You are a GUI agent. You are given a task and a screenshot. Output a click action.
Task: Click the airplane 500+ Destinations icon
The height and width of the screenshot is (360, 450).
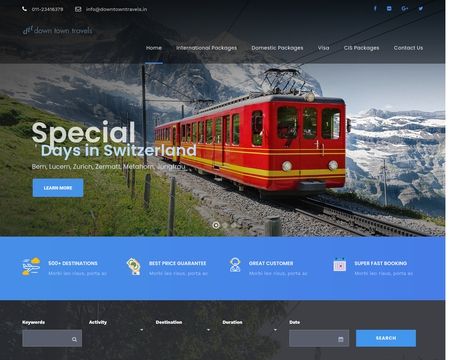[x=31, y=266]
